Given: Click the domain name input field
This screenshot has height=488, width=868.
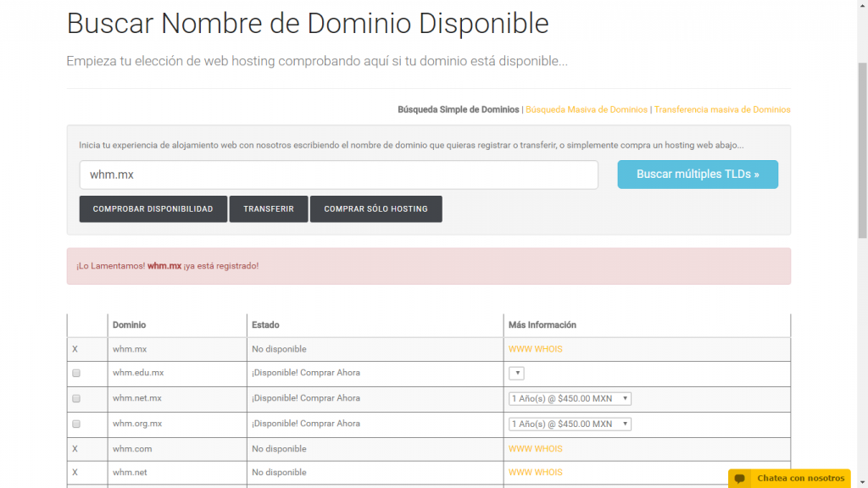Looking at the screenshot, I should coord(338,175).
